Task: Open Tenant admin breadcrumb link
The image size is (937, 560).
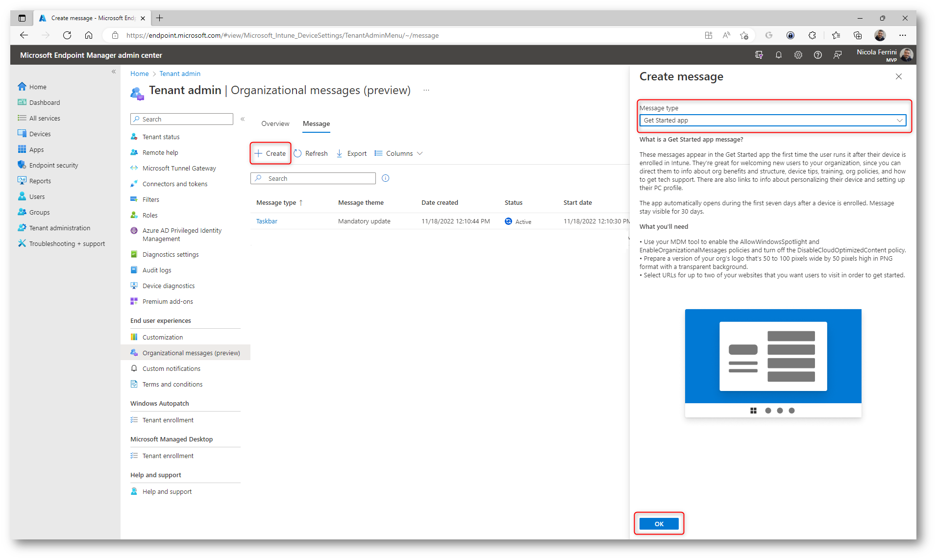Action: click(180, 73)
